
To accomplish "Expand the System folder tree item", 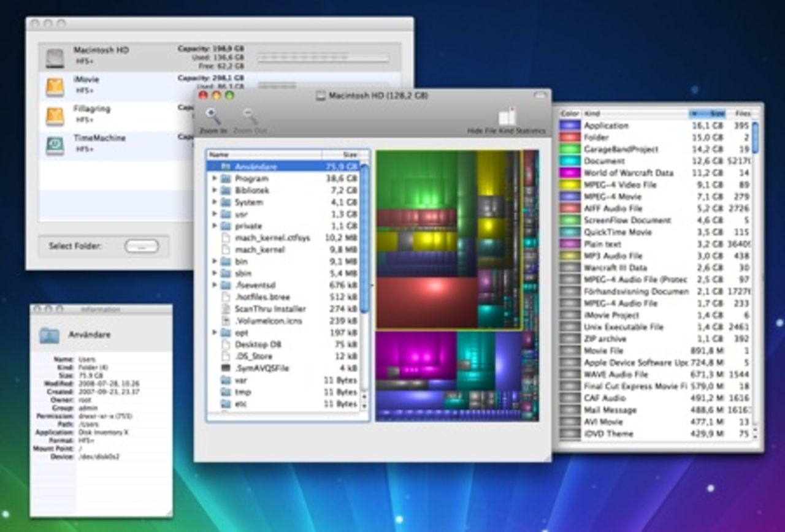I will (215, 202).
